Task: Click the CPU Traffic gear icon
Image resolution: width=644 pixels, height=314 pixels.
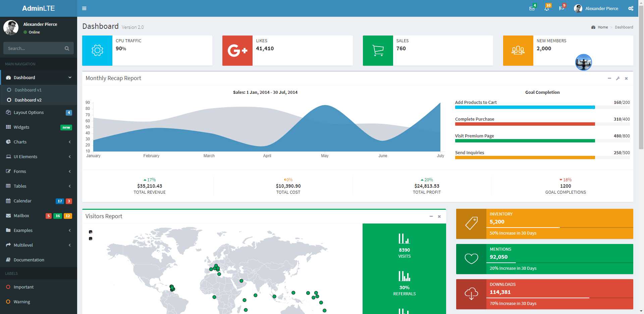Action: (97, 50)
